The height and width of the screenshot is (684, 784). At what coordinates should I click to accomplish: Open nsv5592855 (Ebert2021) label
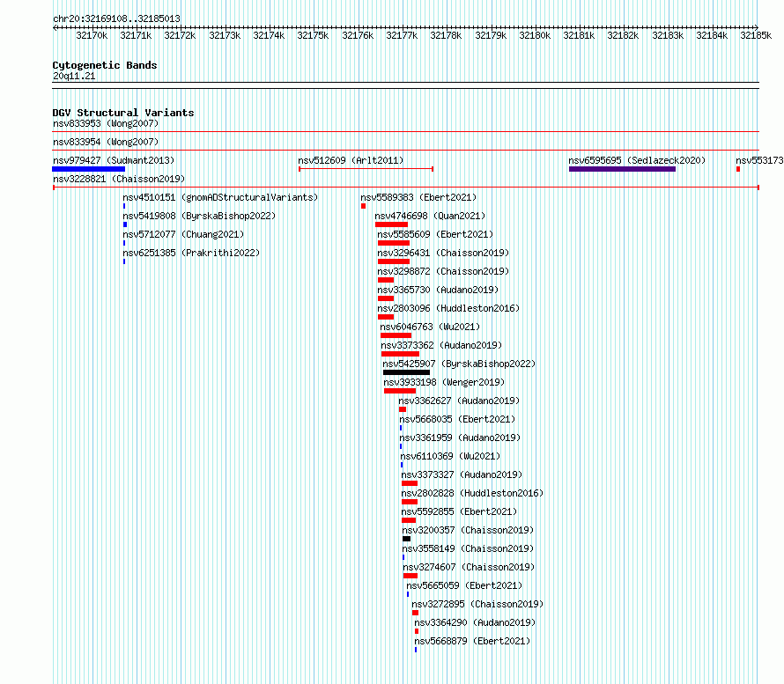(x=459, y=511)
